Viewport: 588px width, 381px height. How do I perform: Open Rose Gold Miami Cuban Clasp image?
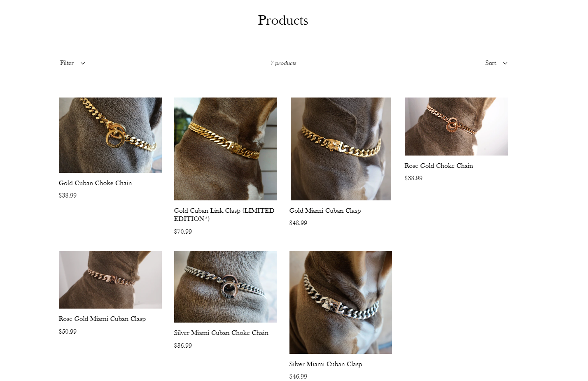pyautogui.click(x=110, y=280)
